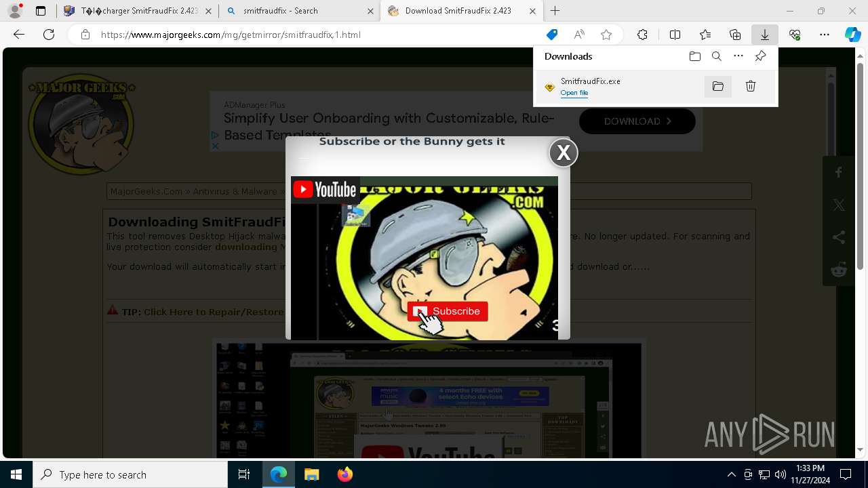
Task: Open the notification center
Action: (846, 474)
